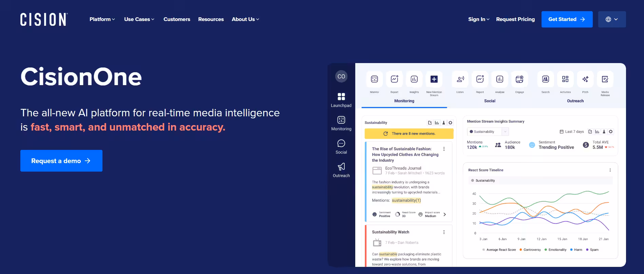Click the Mentions 120k value
The height and width of the screenshot is (274, 644).
coord(472,148)
